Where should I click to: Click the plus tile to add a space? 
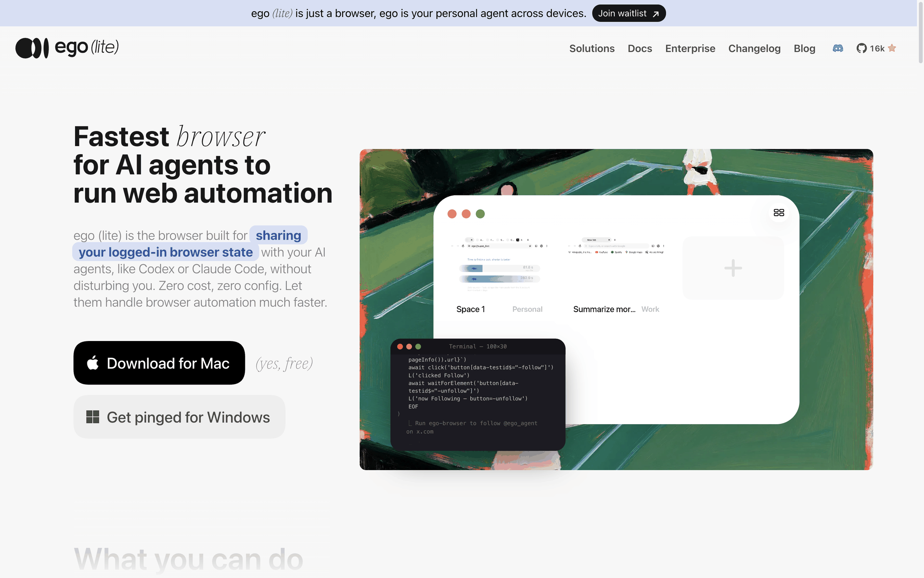733,268
